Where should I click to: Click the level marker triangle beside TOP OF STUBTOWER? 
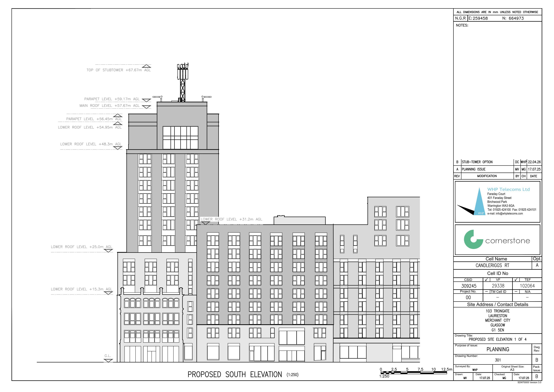[146, 66]
